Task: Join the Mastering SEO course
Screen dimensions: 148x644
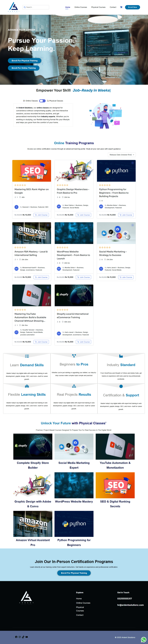Action: [x=41, y=215]
